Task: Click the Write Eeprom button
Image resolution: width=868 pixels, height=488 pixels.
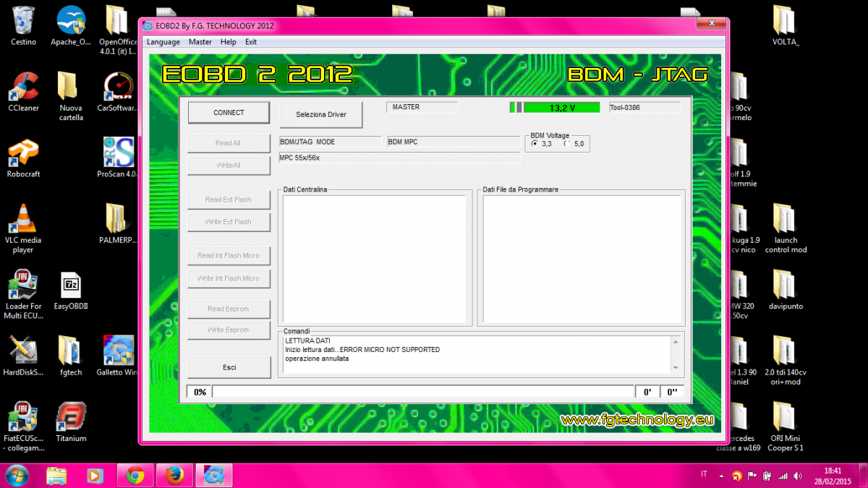Action: pos(229,330)
